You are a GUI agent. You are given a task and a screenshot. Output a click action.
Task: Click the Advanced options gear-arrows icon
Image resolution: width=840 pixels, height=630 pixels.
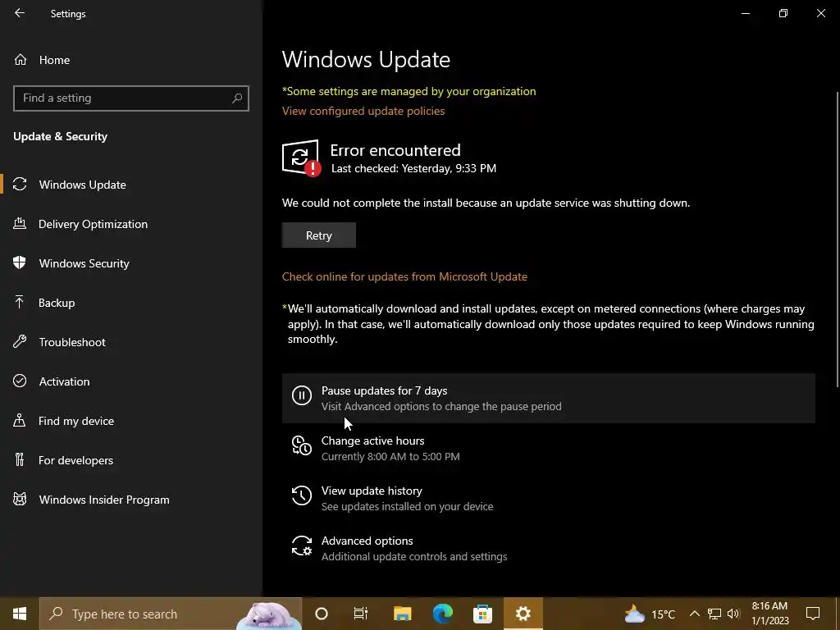[302, 546]
